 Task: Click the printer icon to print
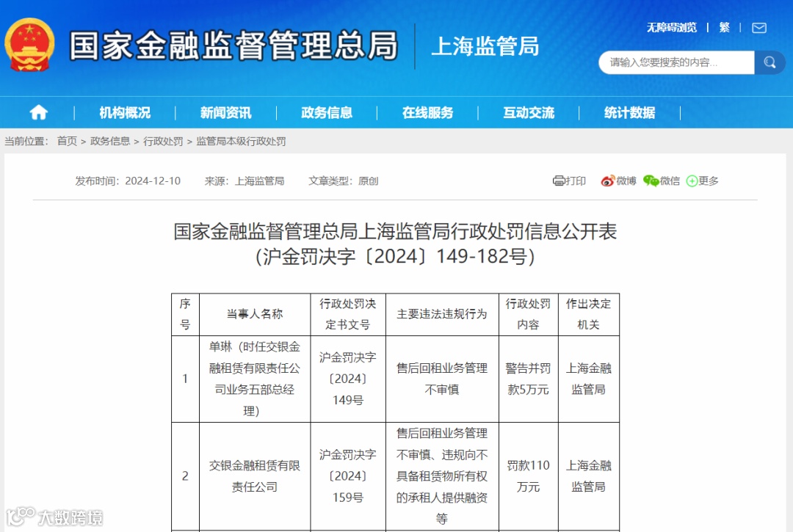click(x=558, y=181)
